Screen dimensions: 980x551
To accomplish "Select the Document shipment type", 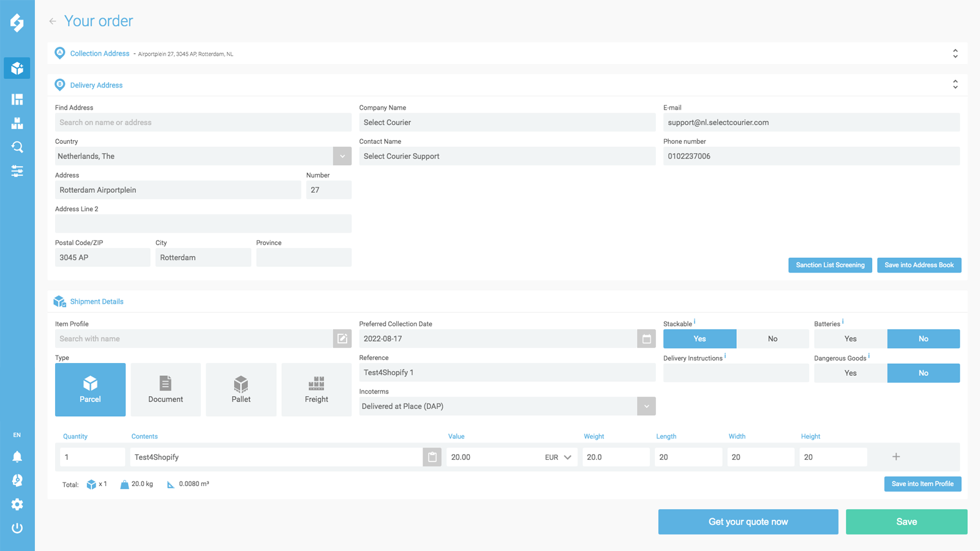I will tap(165, 390).
